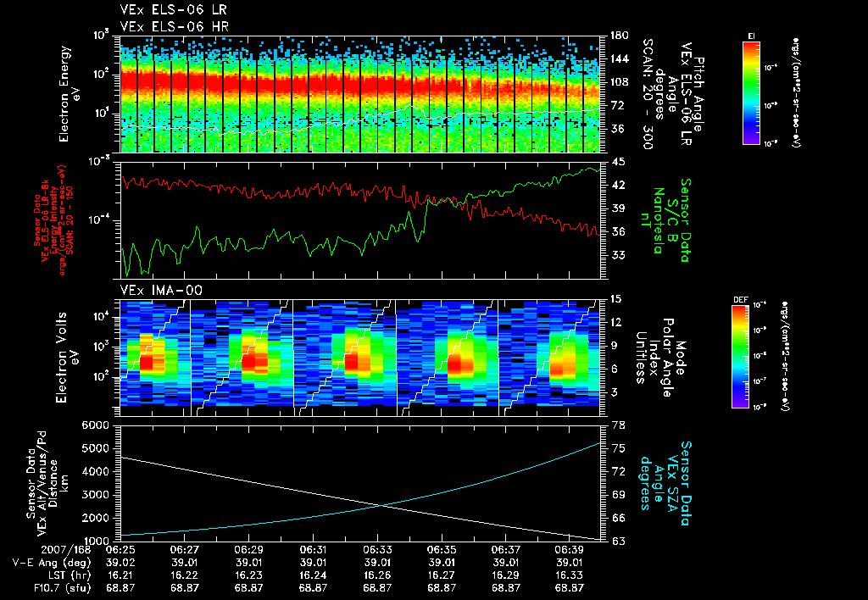Click the red ELS energy intensity axis label
Image resolution: width=868 pixels, height=600 pixels.
(x=54, y=220)
